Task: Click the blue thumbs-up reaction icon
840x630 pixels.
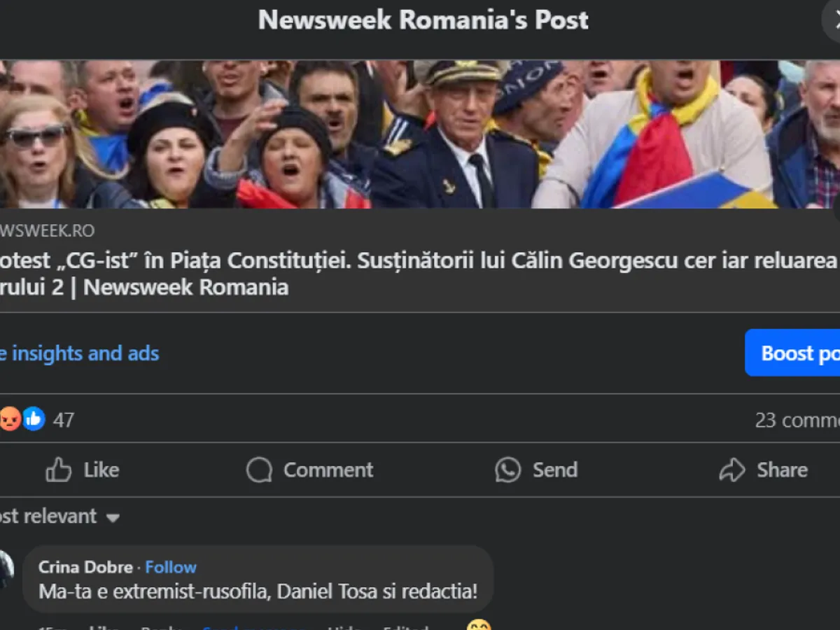Action: (34, 419)
